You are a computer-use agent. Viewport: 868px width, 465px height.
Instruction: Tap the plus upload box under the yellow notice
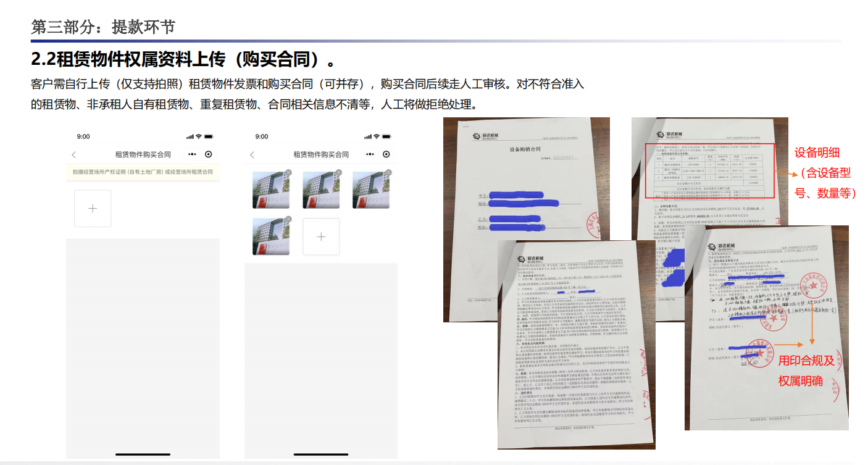pos(93,209)
